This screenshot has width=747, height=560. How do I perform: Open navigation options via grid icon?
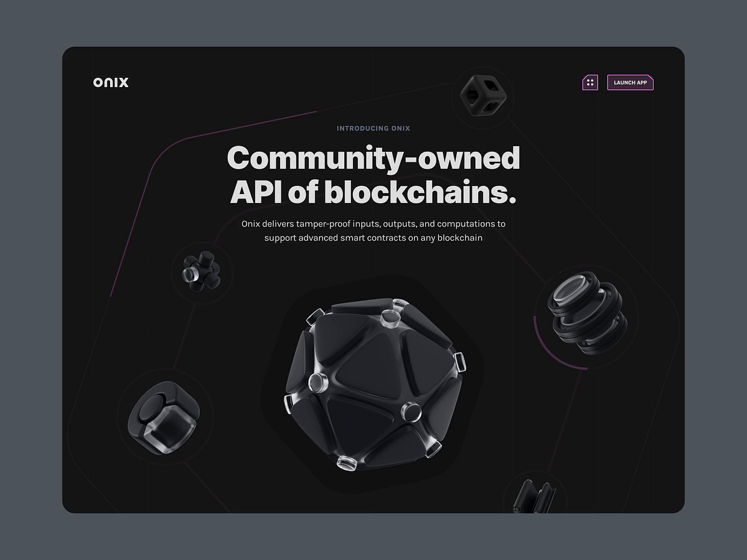pyautogui.click(x=590, y=82)
